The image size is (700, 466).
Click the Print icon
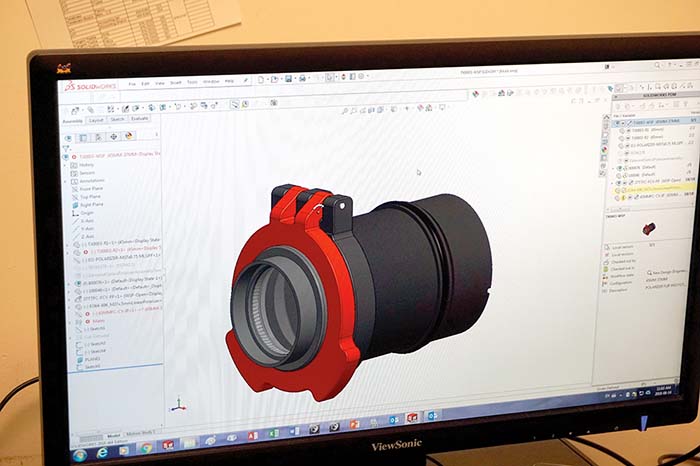click(302, 79)
